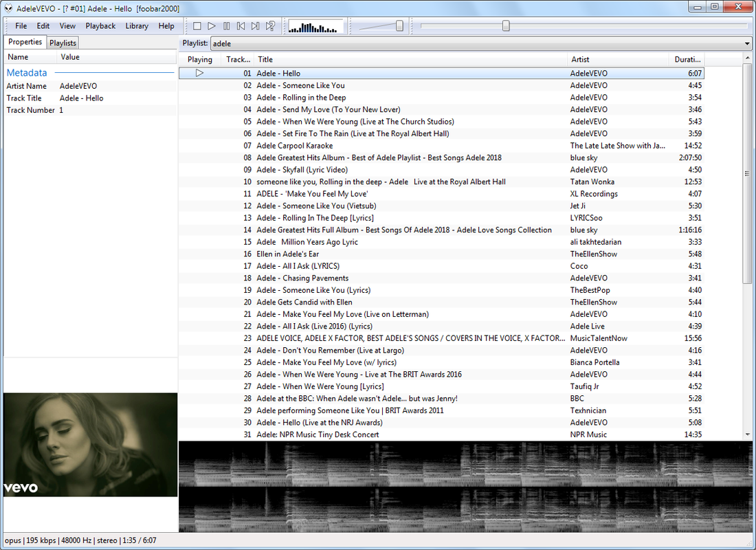Sort by the Artist column header
The image size is (756, 550).
618,59
